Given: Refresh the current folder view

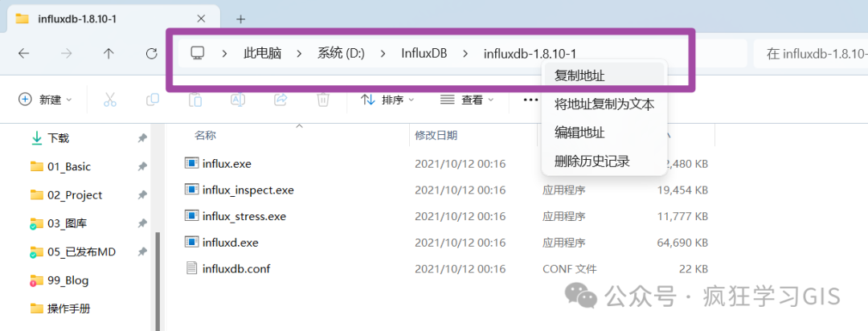Looking at the screenshot, I should point(151,53).
